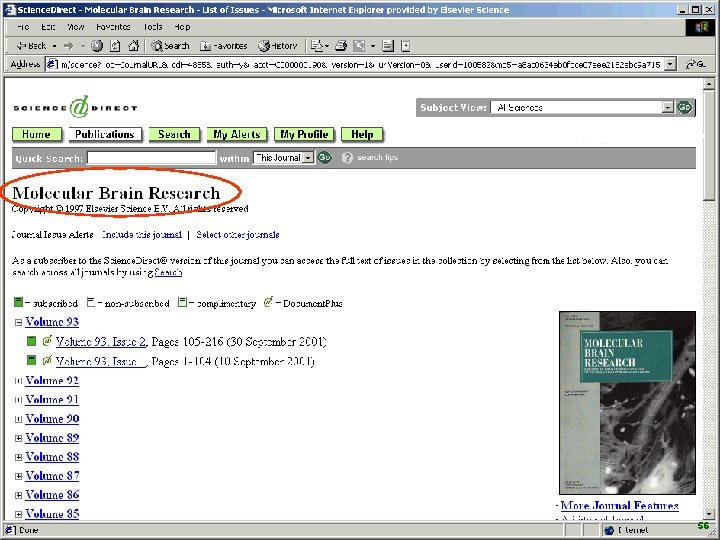Open the Volume 93, Issue 2 link
720x540 pixels.
101,342
